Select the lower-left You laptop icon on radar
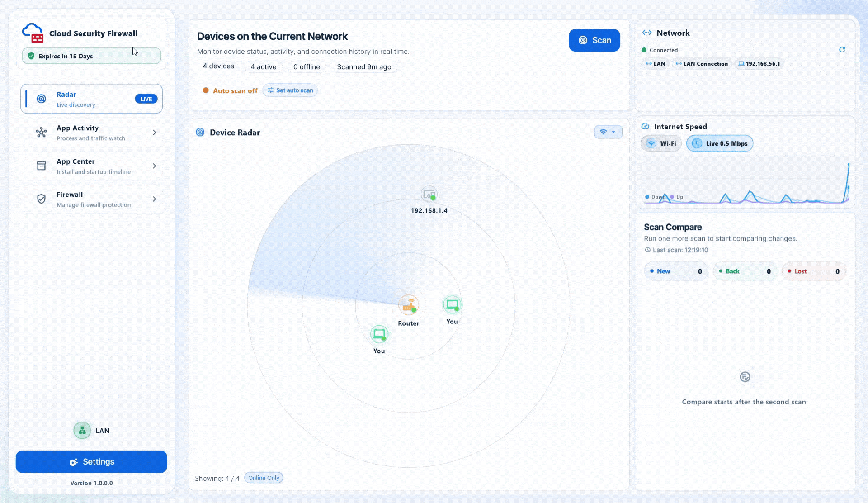The height and width of the screenshot is (503, 868). [x=379, y=334]
